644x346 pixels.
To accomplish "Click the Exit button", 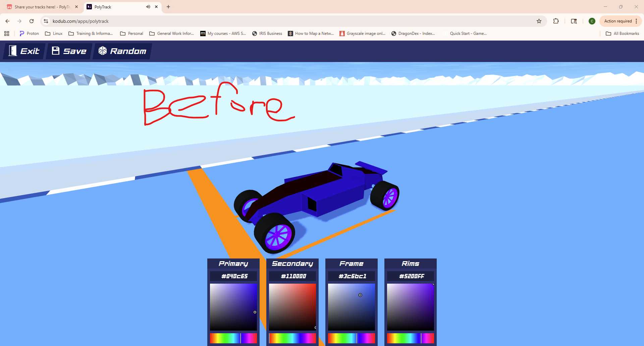I will pos(24,51).
